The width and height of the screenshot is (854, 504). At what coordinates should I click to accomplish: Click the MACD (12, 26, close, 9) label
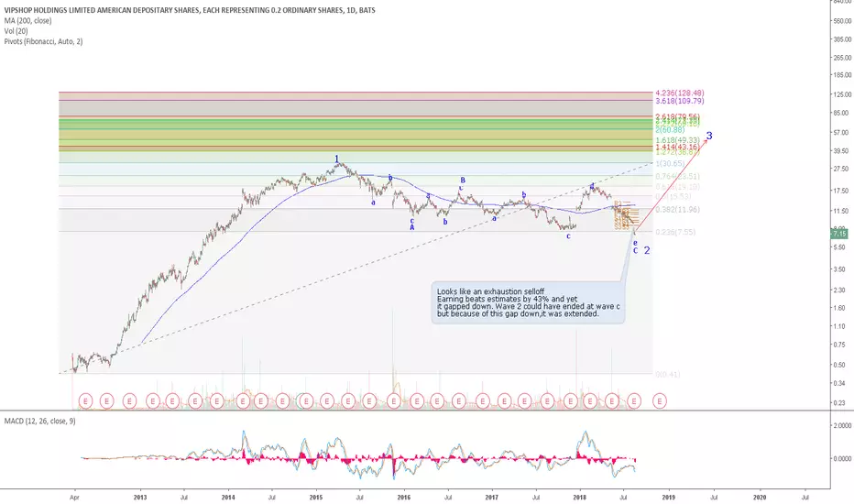tap(39, 422)
